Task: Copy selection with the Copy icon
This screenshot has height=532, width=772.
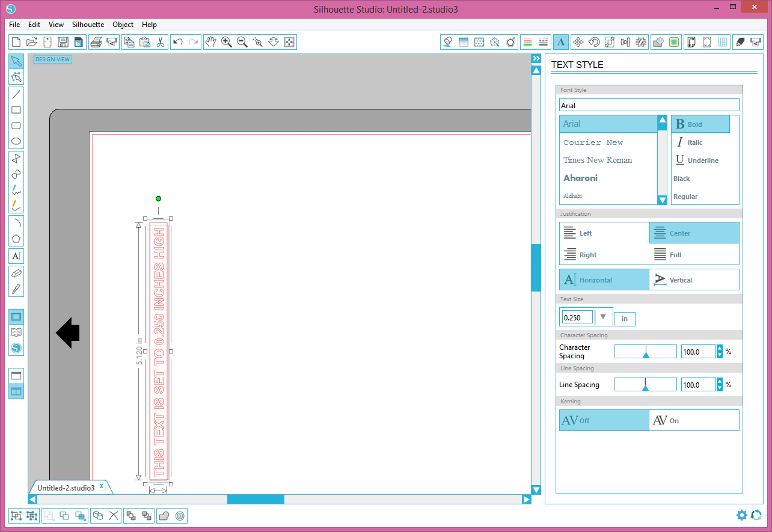Action: click(x=129, y=42)
